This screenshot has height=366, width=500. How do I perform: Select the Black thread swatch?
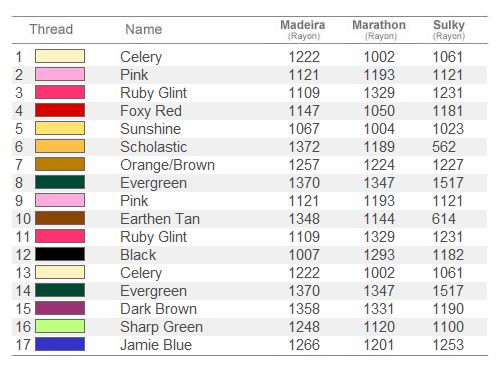(60, 254)
